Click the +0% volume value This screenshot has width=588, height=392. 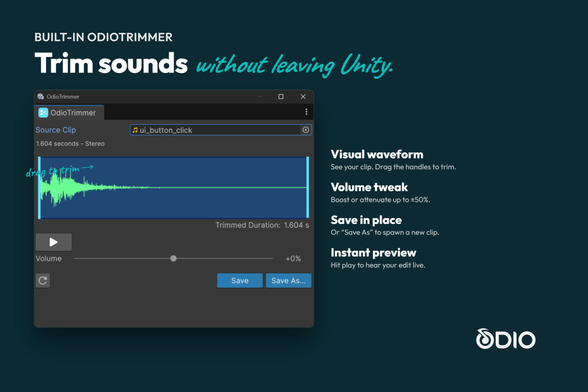293,258
